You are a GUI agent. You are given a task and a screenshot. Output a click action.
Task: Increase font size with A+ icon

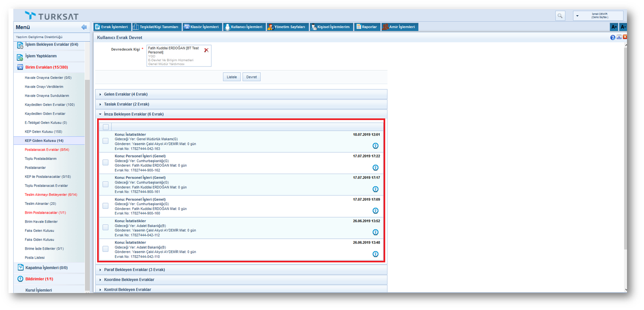point(614,27)
